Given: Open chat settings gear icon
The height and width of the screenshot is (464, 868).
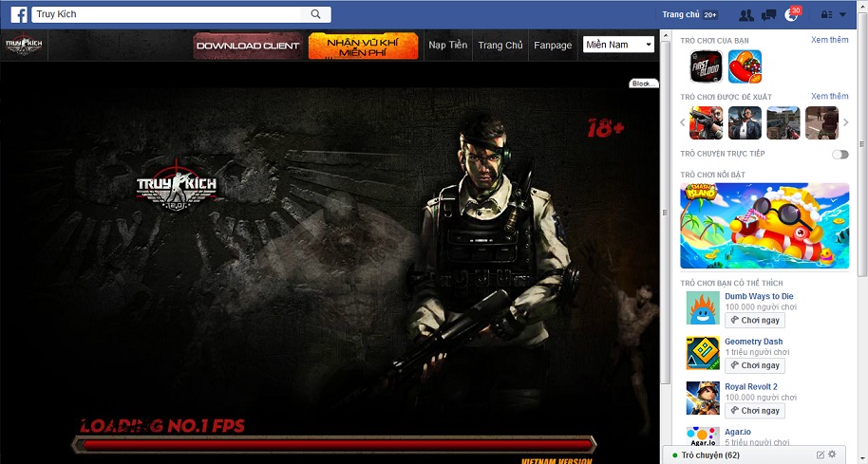Looking at the screenshot, I should [832, 455].
